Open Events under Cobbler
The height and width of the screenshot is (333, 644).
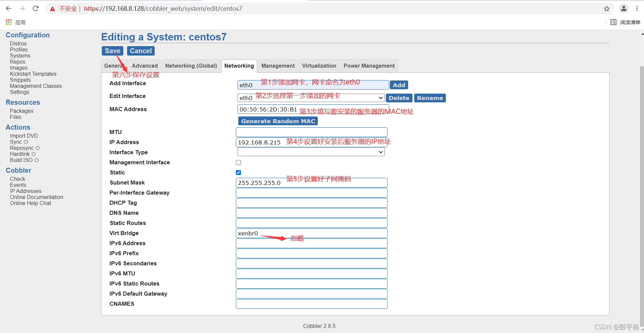[x=18, y=185]
